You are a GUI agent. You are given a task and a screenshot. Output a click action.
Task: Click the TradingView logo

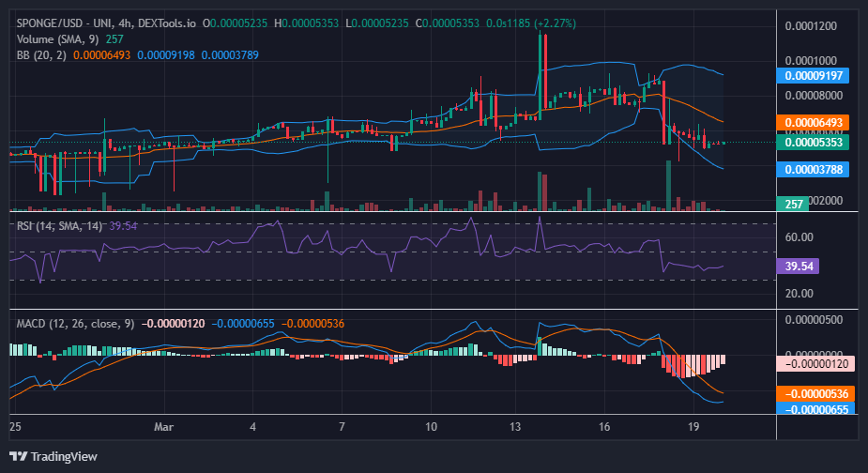point(53,456)
